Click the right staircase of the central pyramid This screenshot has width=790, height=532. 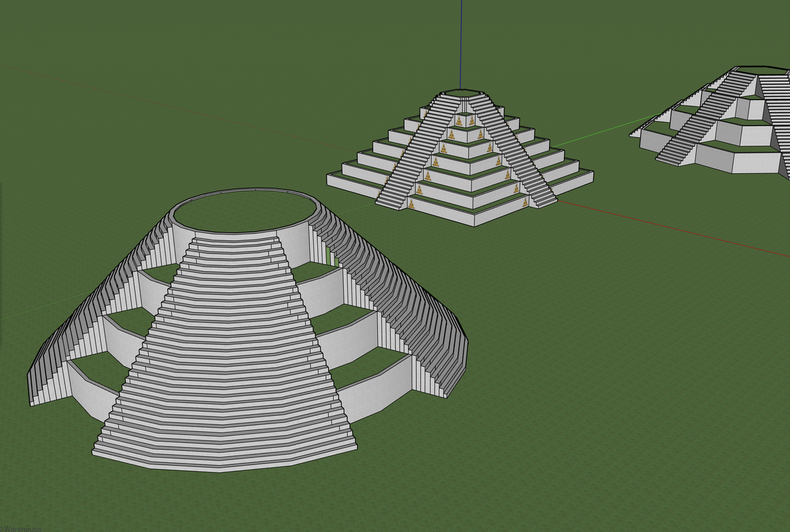tap(517, 158)
